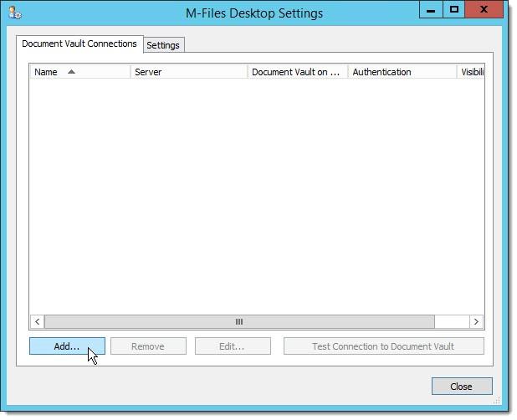Click the horizontal scrollbar right arrow
The image size is (517, 420).
point(477,321)
